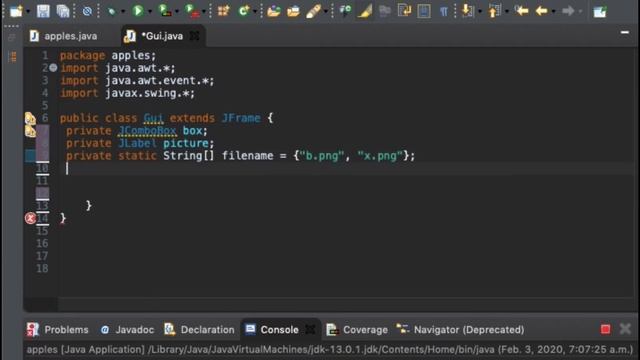Open the Back history dropdown arrow

(x=553, y=12)
